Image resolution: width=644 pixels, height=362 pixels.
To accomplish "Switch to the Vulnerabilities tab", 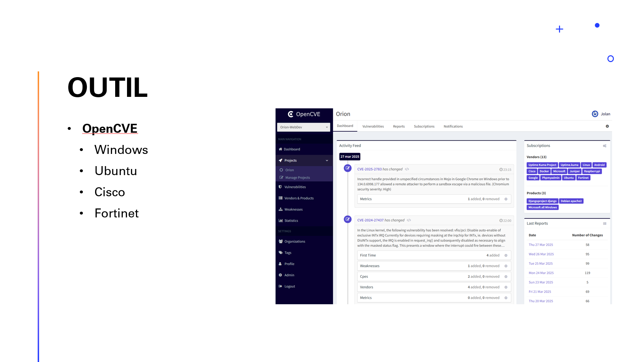I will coord(373,126).
